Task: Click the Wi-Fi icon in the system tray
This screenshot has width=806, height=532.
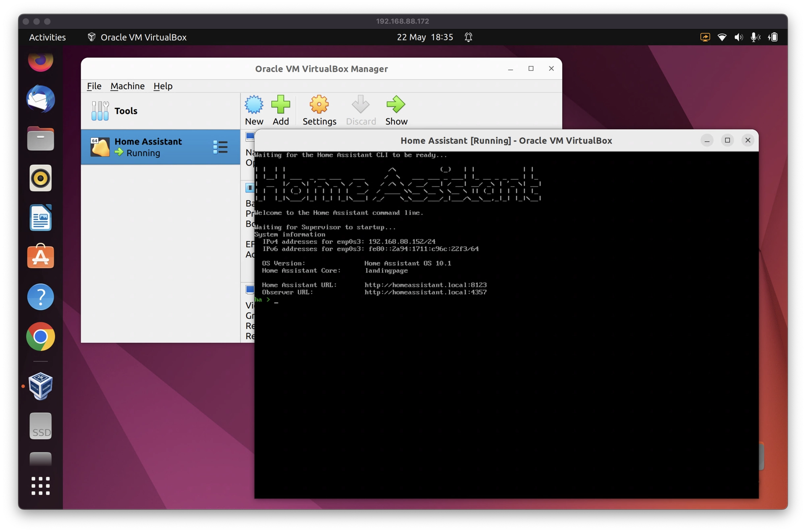Action: [x=722, y=37]
